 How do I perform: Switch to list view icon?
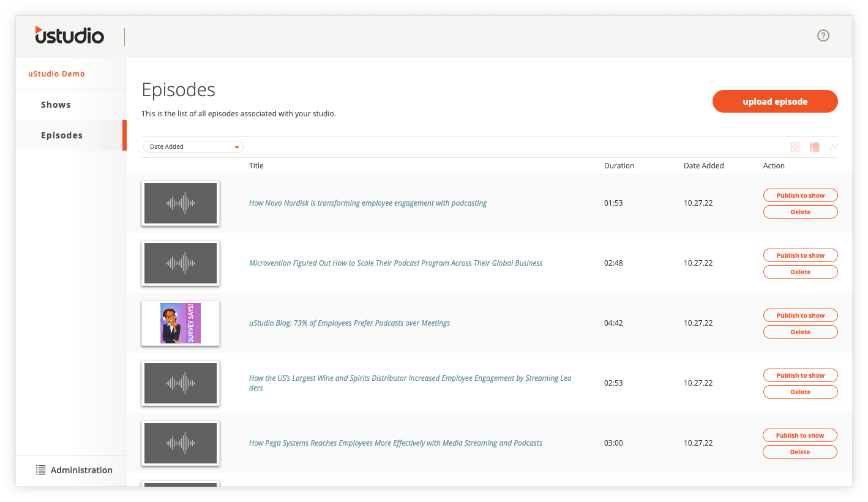pos(814,147)
